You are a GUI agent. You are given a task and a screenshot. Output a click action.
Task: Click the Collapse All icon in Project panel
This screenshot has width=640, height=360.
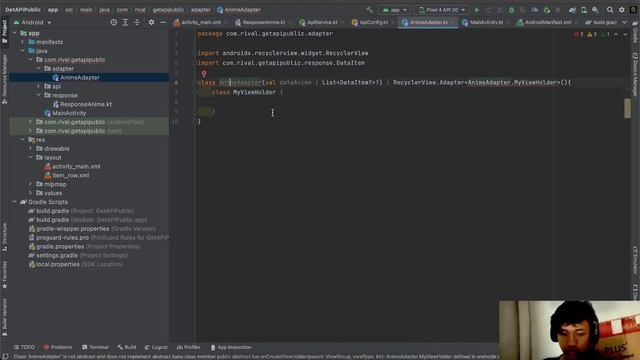[x=137, y=22]
